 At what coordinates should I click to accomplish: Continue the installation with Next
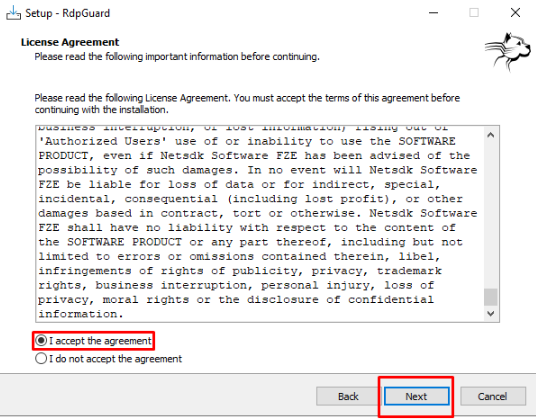(416, 396)
